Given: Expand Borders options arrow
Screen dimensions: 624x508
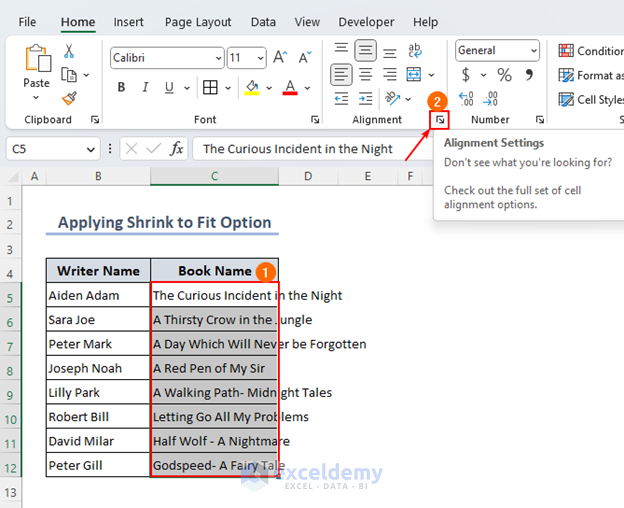Looking at the screenshot, I should click(228, 88).
